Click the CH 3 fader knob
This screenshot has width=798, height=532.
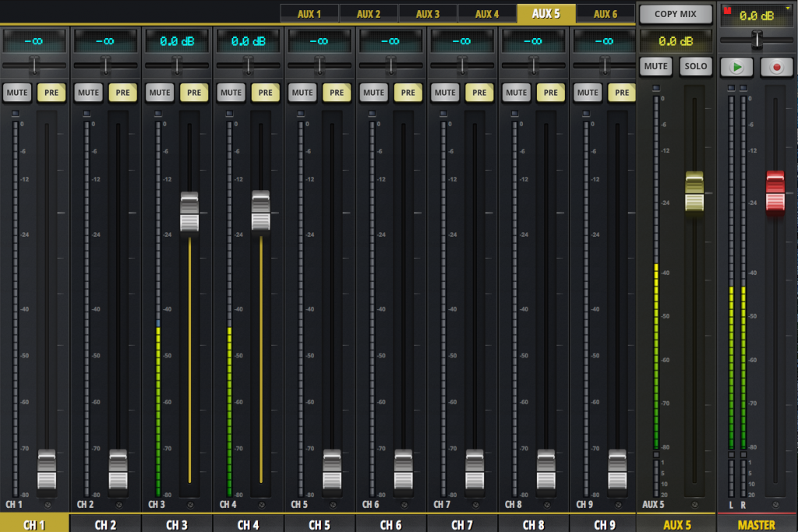189,212
